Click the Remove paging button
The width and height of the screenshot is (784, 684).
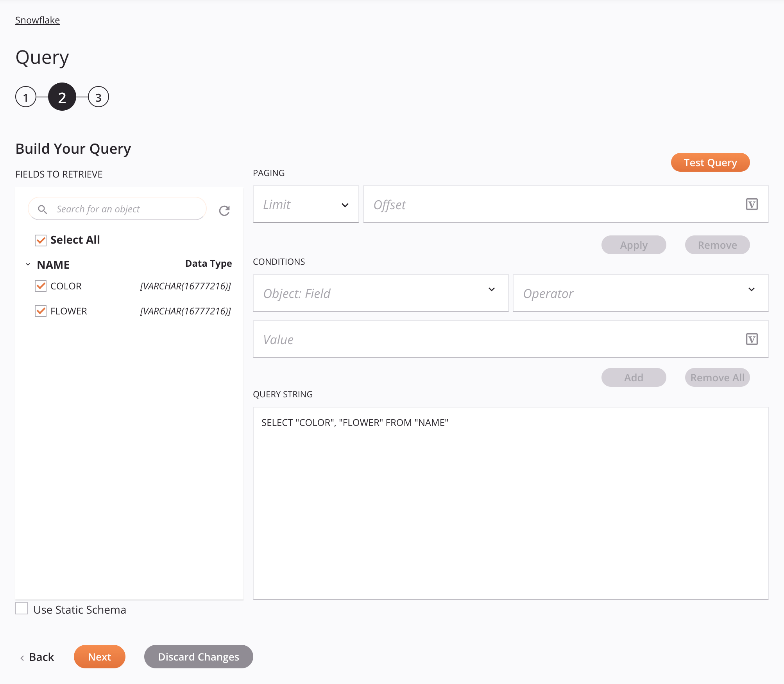pyautogui.click(x=717, y=244)
